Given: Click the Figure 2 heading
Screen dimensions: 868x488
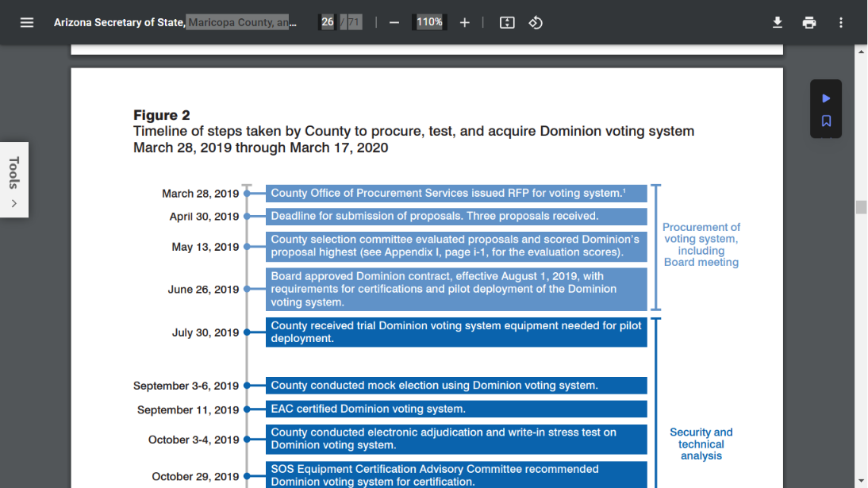Looking at the screenshot, I should point(162,115).
